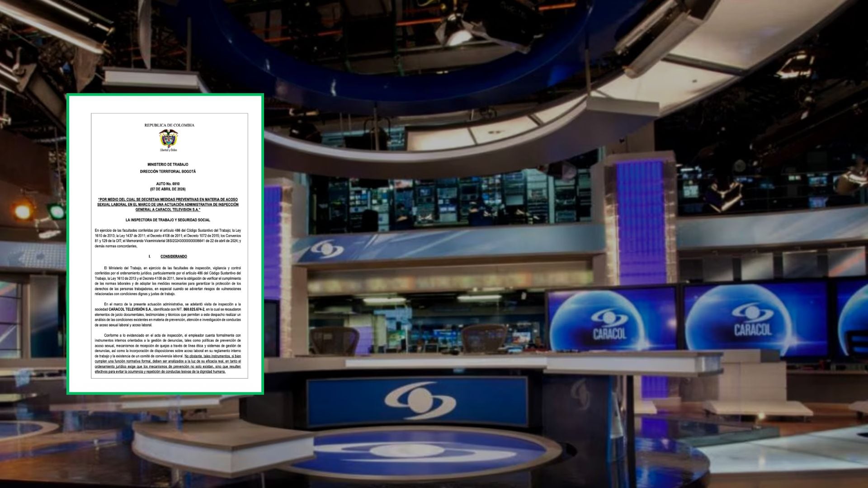The height and width of the screenshot is (488, 868).
Task: Click the NIT number 860.025.674-2
Action: 193,309
